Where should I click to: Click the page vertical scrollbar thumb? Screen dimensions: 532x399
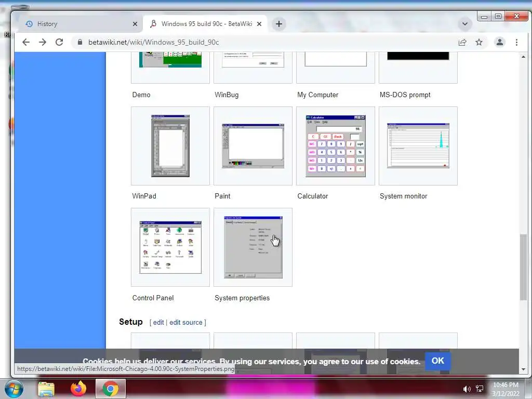[523, 267]
